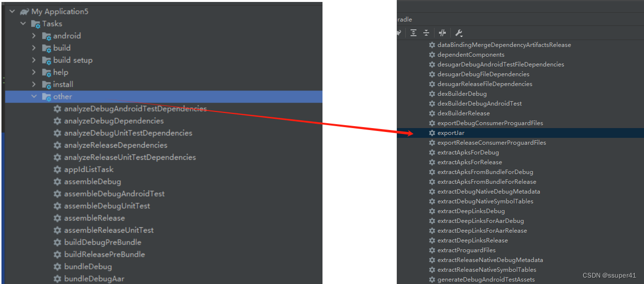The image size is (644, 284).
Task: Select the extractDebugNativeSymbolTables task
Action: click(485, 201)
